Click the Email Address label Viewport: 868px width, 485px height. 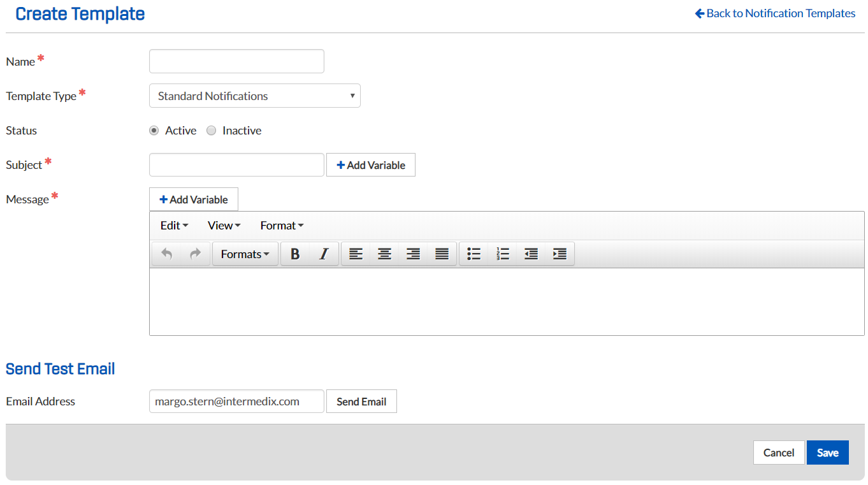point(41,402)
